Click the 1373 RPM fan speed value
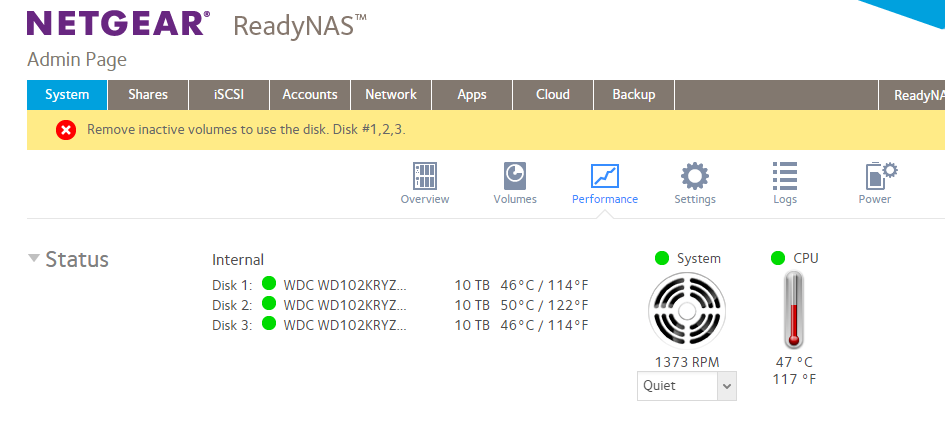The width and height of the screenshot is (945, 435). [687, 362]
